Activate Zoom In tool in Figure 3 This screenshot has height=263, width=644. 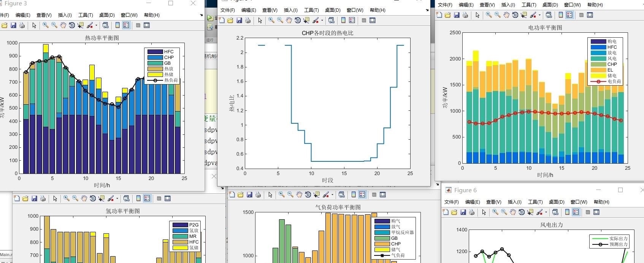click(46, 25)
